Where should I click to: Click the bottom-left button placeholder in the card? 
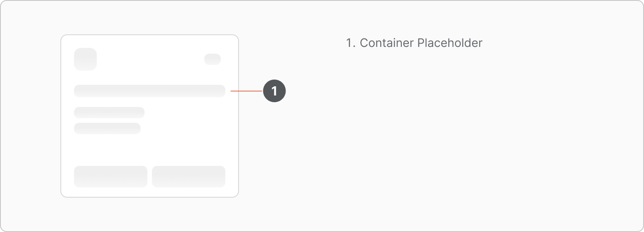pos(111,176)
